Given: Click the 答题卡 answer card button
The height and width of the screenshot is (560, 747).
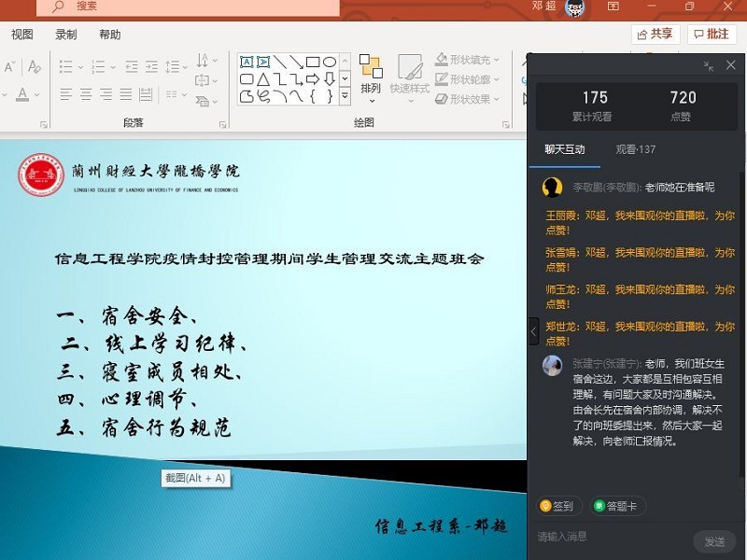Looking at the screenshot, I should point(616,506).
